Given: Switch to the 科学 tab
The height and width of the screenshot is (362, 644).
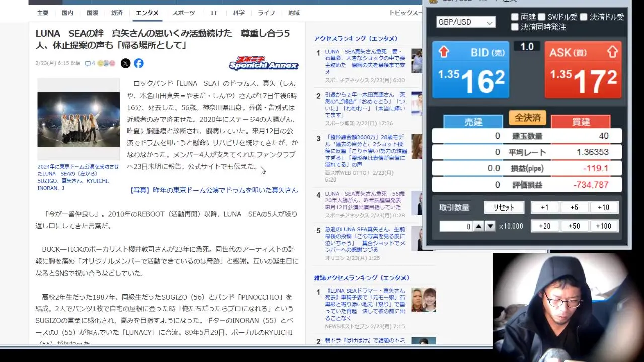Looking at the screenshot, I should click(238, 13).
